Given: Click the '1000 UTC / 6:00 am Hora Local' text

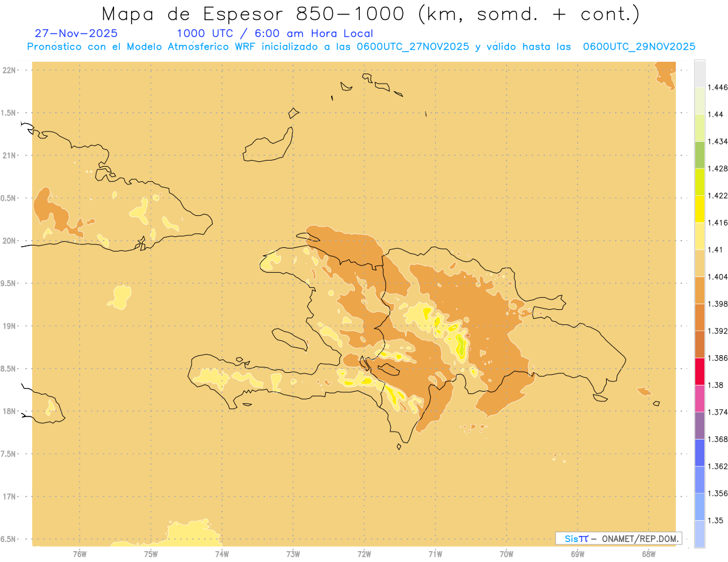Looking at the screenshot, I should point(275,33).
